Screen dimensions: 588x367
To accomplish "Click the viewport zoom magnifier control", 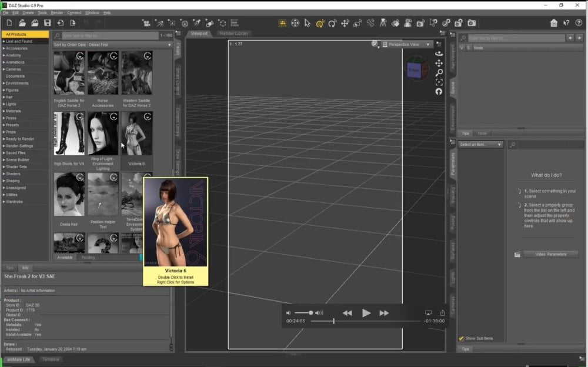I will click(x=439, y=72).
